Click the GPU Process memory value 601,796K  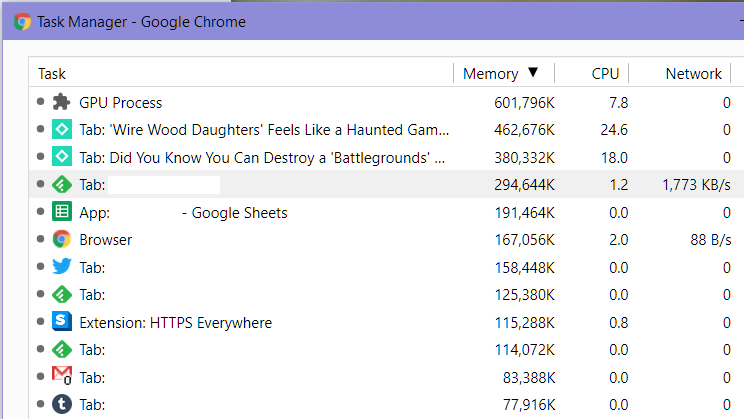point(524,103)
